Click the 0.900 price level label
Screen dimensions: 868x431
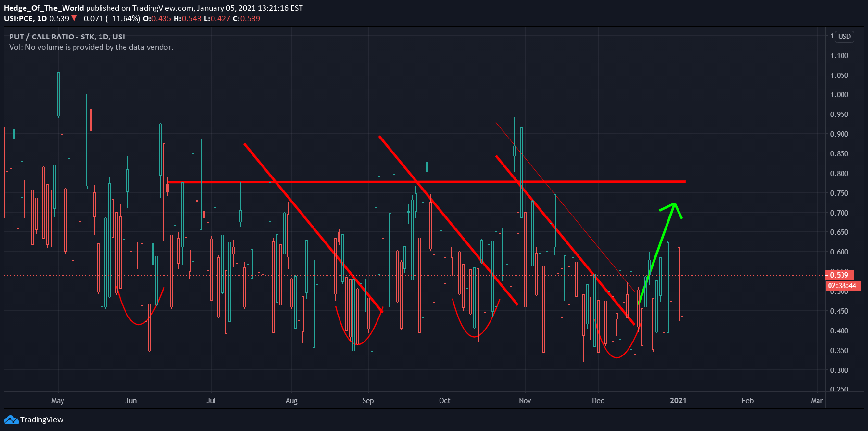pyautogui.click(x=839, y=134)
